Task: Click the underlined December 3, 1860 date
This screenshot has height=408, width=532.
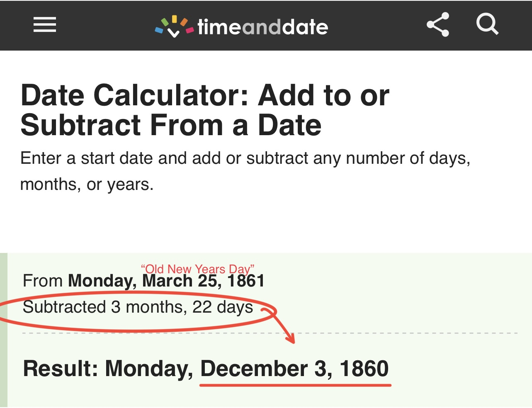Action: tap(294, 369)
